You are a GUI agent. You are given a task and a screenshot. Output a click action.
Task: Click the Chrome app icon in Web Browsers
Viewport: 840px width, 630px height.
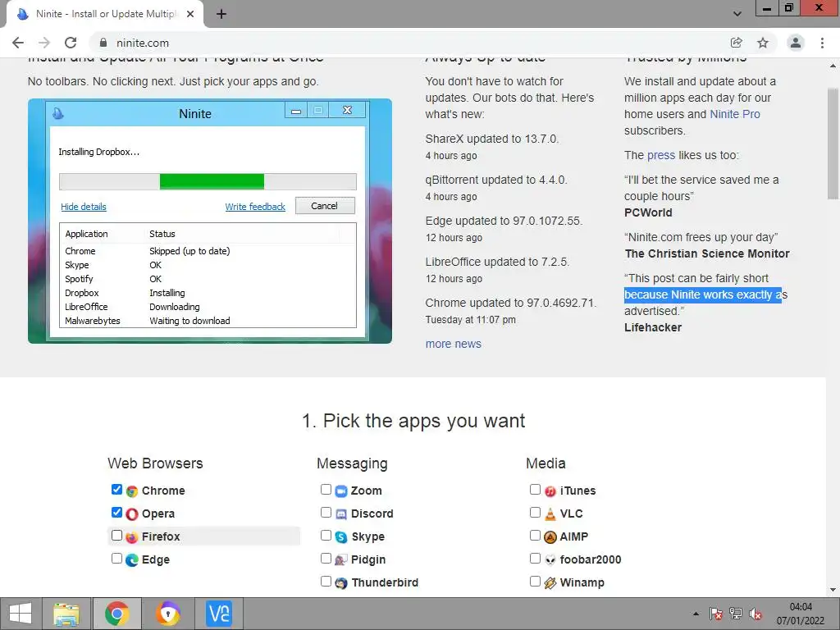pyautogui.click(x=132, y=491)
